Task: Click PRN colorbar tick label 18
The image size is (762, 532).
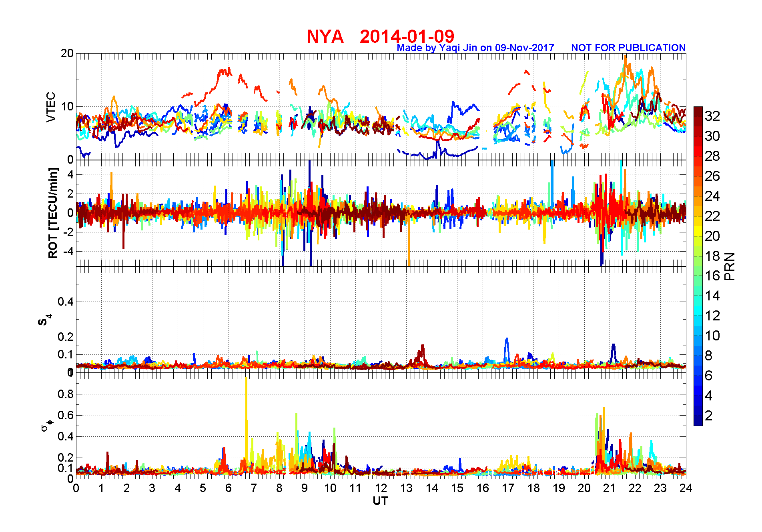Action: [712, 256]
